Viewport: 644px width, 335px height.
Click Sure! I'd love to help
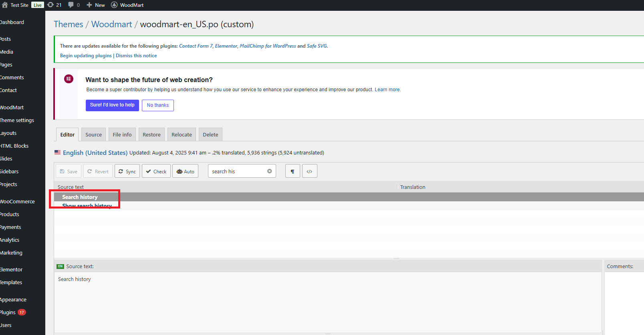click(112, 105)
